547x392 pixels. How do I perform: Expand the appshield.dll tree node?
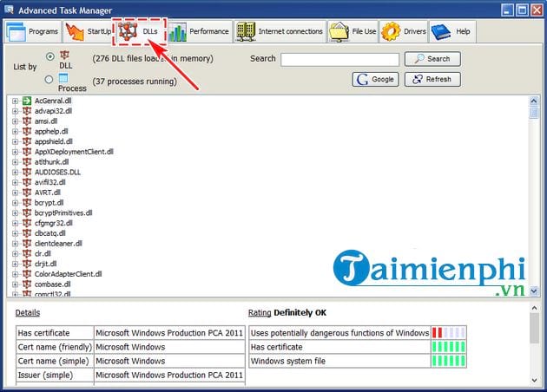tap(15, 141)
